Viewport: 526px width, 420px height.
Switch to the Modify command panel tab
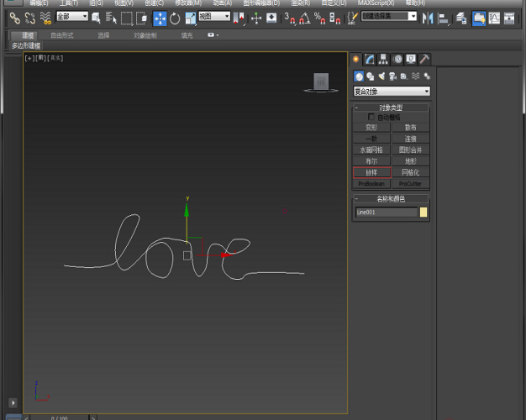370,60
